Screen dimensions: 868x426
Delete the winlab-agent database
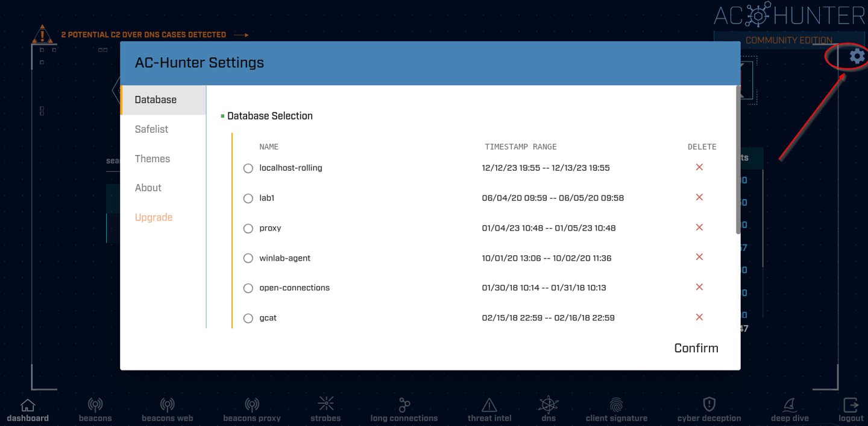(699, 257)
